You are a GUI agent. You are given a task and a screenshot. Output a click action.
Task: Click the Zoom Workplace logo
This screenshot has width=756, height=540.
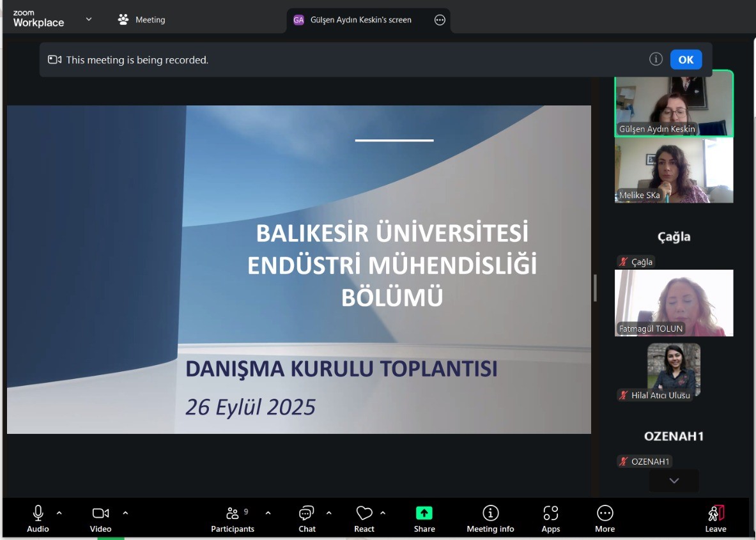[38, 19]
